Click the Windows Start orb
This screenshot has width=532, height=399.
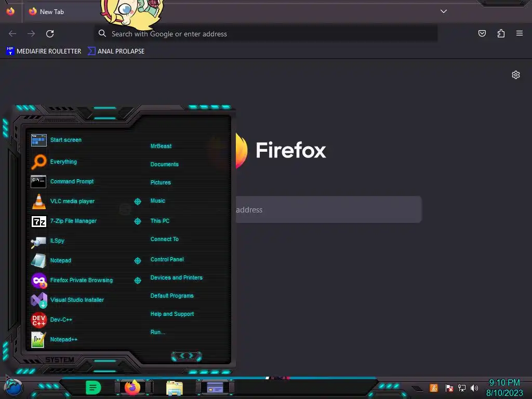click(14, 387)
